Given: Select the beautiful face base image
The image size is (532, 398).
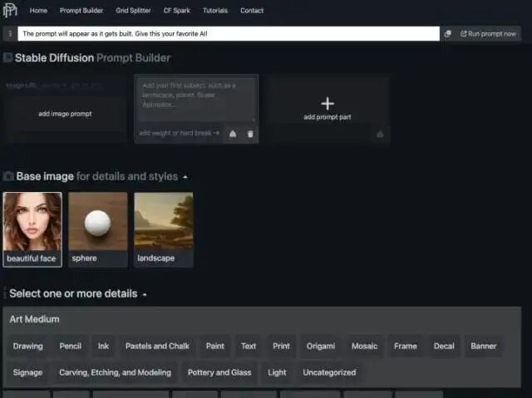Looking at the screenshot, I should [x=32, y=229].
